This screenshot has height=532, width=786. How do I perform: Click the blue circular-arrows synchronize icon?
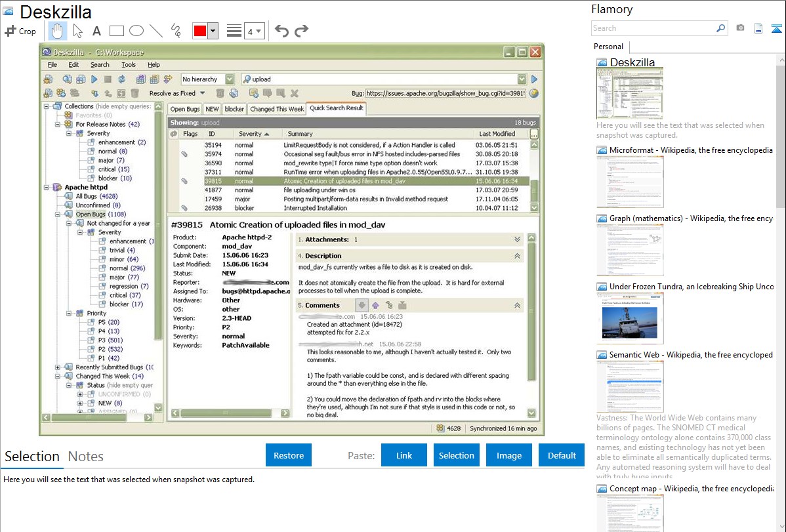click(x=121, y=79)
